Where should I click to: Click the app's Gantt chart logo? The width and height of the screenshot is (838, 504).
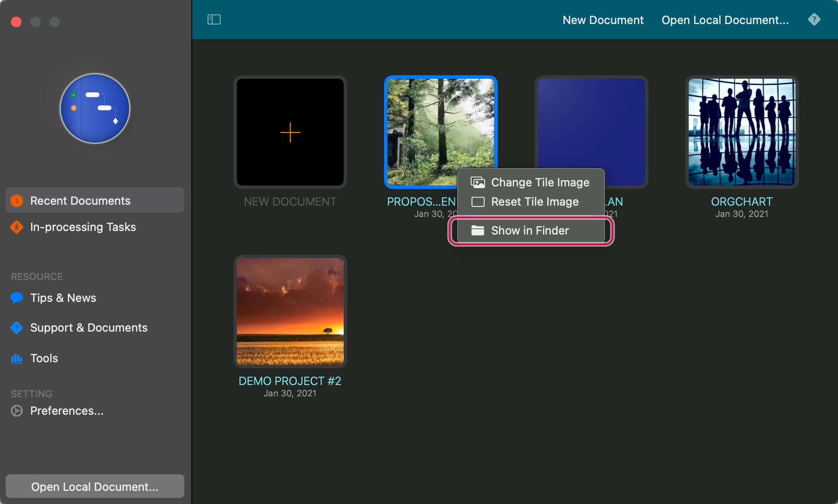click(95, 108)
